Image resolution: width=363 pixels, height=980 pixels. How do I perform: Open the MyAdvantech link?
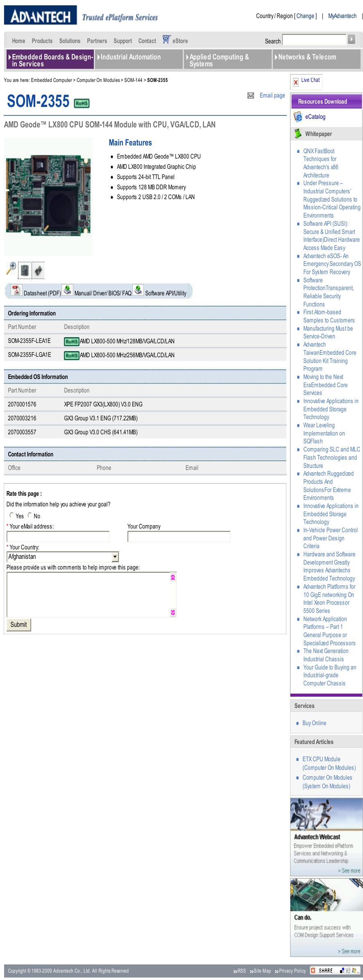(342, 16)
